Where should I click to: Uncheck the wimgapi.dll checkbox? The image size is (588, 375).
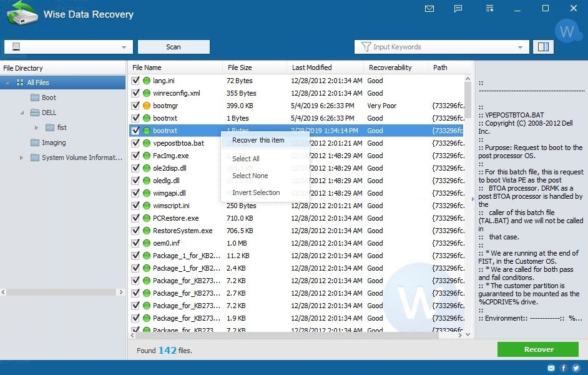click(135, 193)
